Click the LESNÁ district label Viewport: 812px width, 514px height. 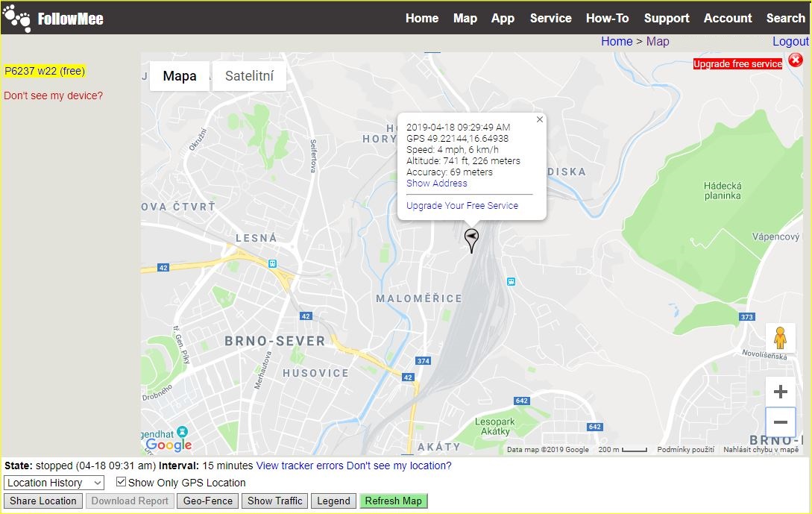[x=256, y=238]
